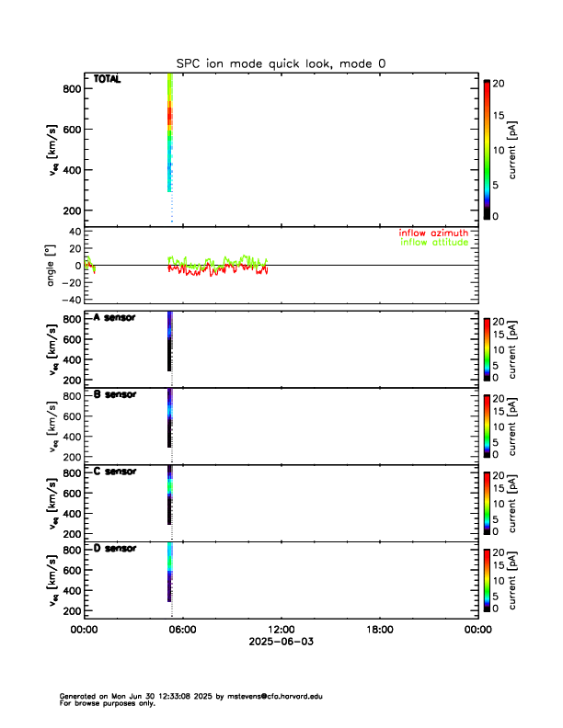
Task: Click the B sensor panel color bar
Action: (486, 425)
